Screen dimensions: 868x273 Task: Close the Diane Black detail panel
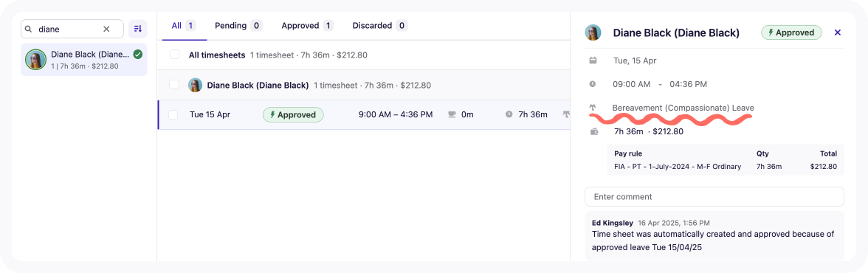coord(838,32)
